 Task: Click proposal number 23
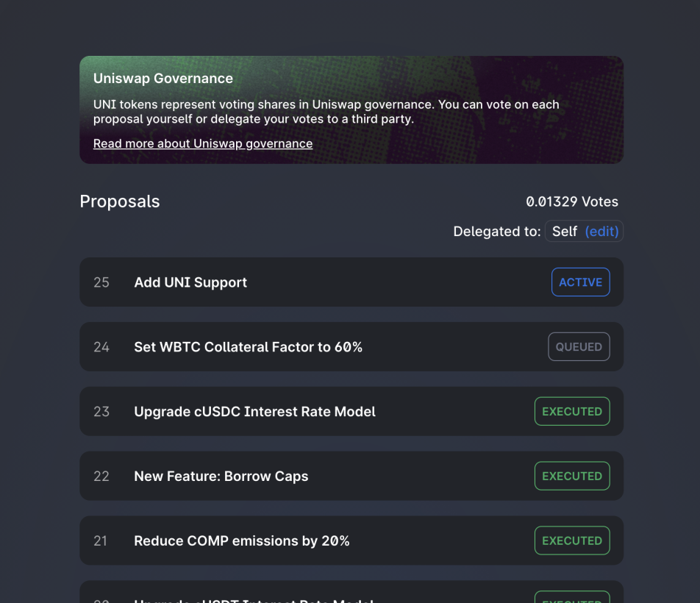tap(101, 412)
